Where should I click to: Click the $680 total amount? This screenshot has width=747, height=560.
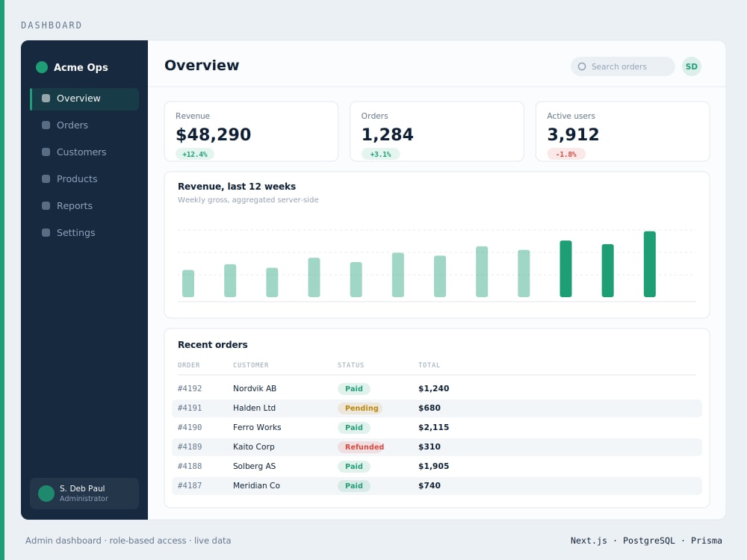coord(430,408)
